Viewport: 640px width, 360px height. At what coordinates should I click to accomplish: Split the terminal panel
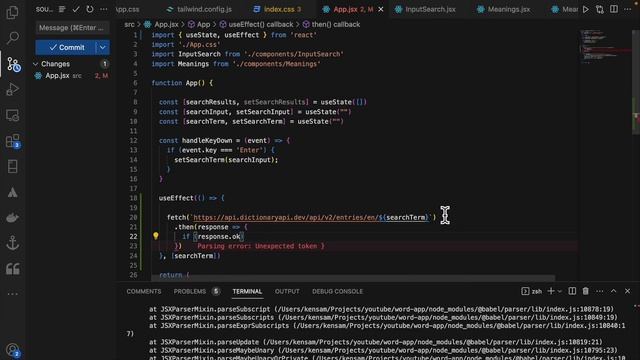tap(572, 291)
